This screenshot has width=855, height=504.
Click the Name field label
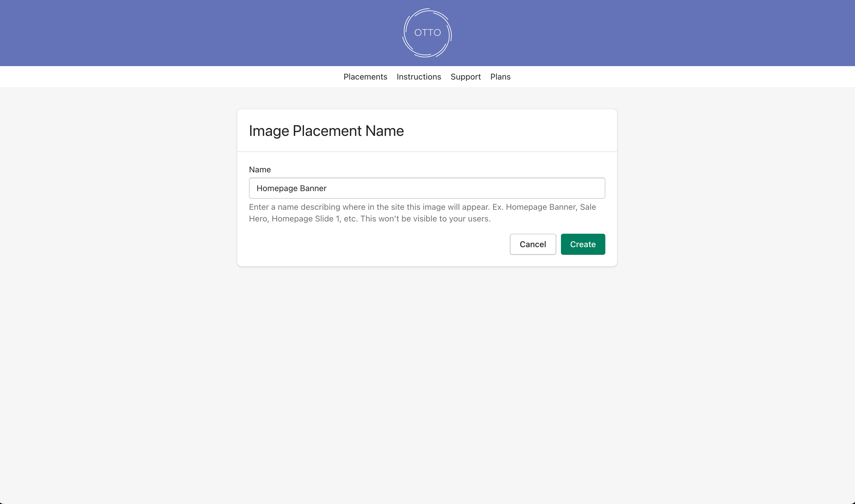(260, 169)
